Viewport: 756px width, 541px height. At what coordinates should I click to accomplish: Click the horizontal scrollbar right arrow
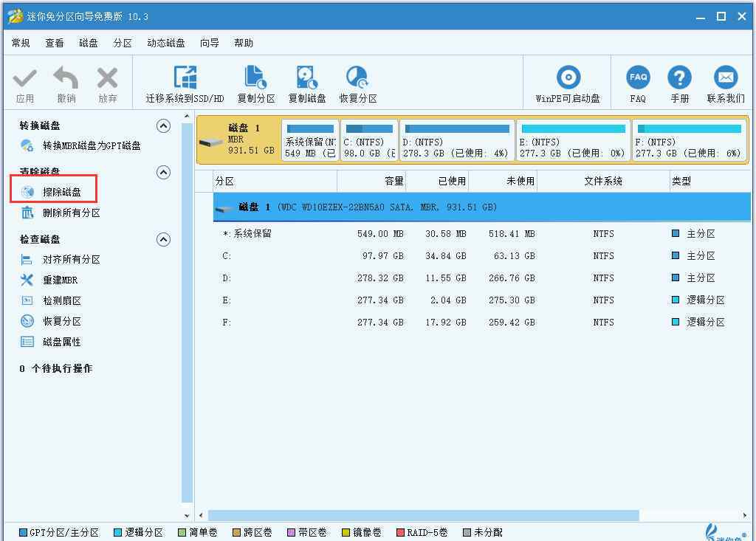pos(744,515)
